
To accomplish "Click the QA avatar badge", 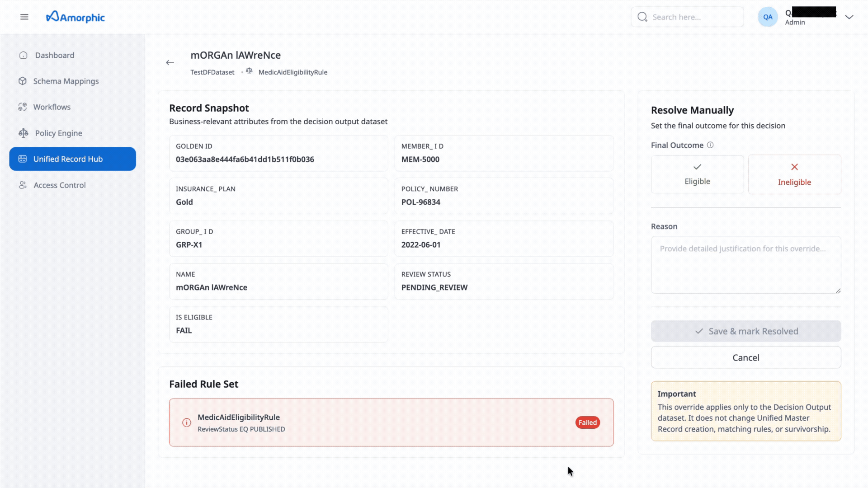I will click(x=768, y=17).
